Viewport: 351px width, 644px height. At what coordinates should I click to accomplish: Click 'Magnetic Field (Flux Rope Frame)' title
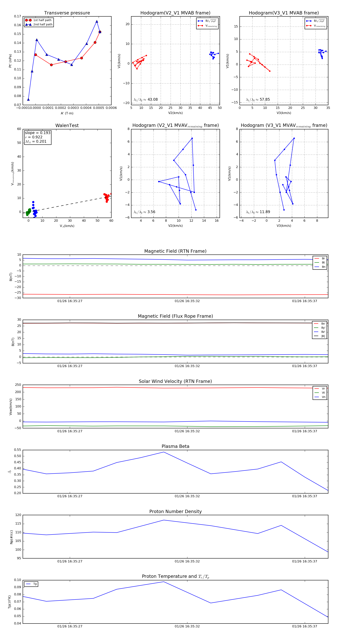point(175,316)
